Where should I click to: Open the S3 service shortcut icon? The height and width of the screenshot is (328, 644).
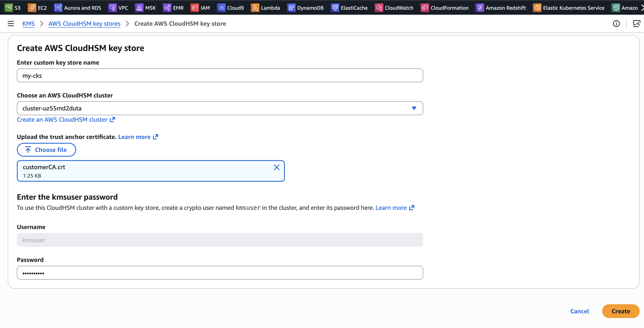tap(8, 8)
